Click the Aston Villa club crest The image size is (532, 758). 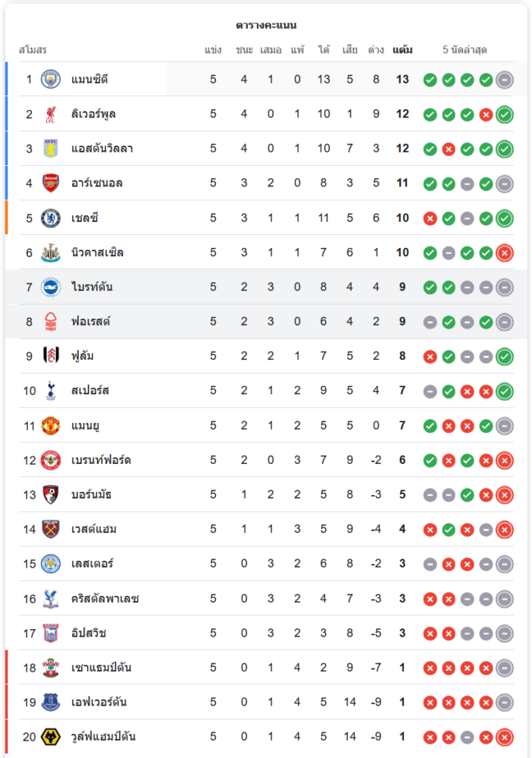click(x=51, y=149)
